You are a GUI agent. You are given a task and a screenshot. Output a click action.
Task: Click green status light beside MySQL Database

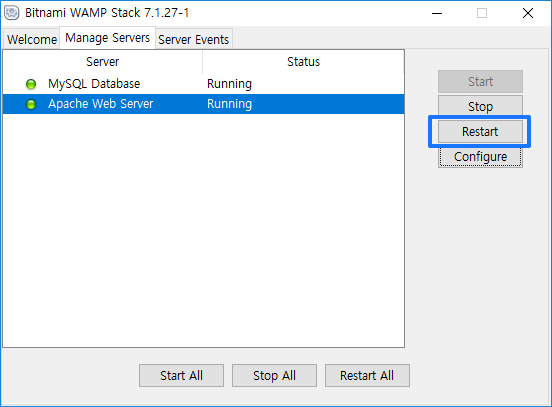pos(31,84)
